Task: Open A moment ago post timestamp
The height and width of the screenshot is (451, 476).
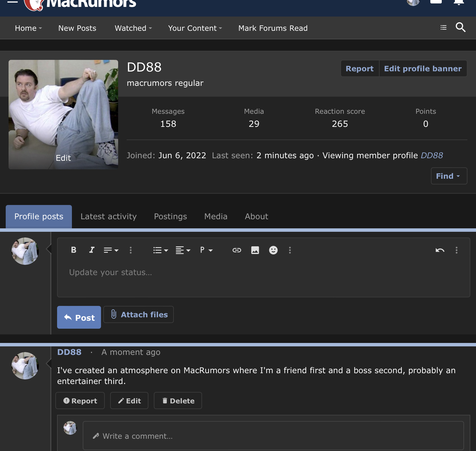Action: [x=131, y=352]
